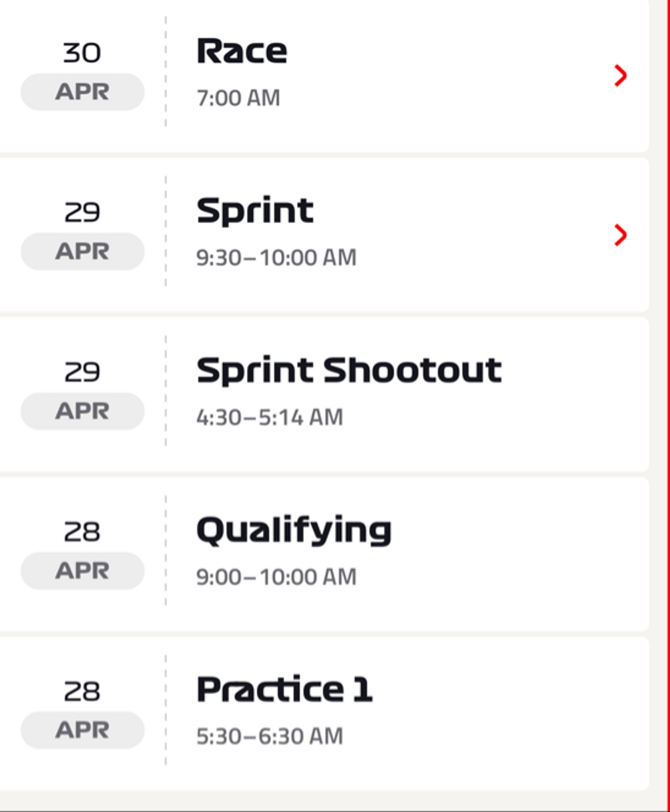Click the 4:30–5:14 AM shootout time
Screen dimensions: 670x812
click(x=270, y=417)
